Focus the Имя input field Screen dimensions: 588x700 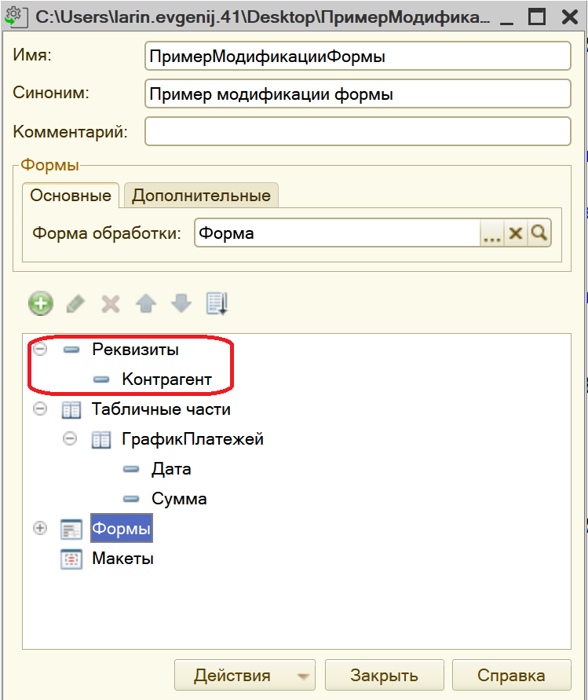tap(358, 57)
